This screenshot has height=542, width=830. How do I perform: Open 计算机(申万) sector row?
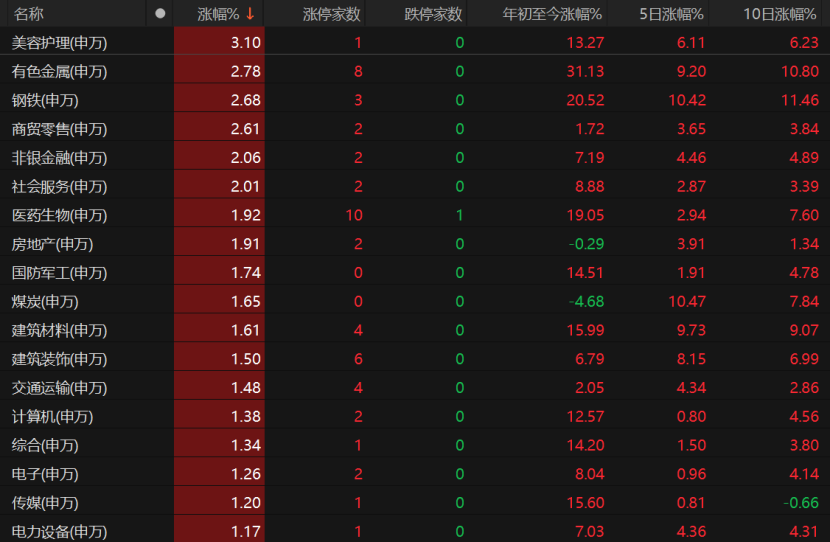52,417
